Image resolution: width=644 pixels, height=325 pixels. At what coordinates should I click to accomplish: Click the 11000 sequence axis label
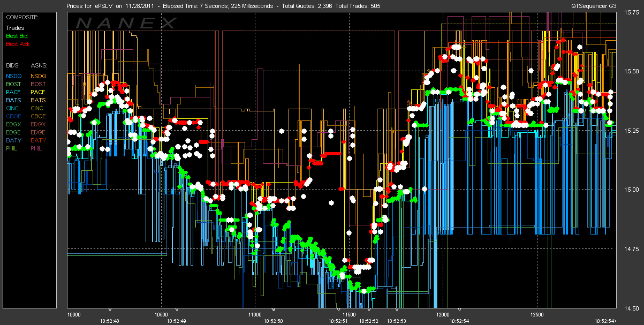(255, 314)
